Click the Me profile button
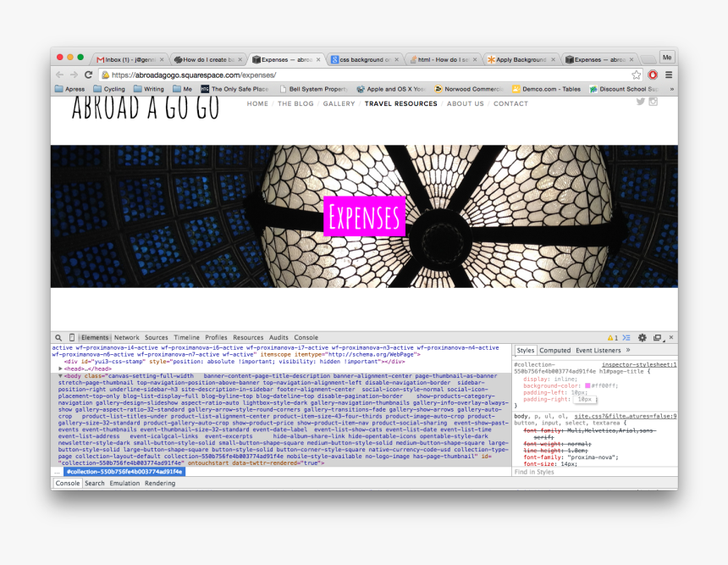This screenshot has width=728, height=565. pyautogui.click(x=667, y=57)
